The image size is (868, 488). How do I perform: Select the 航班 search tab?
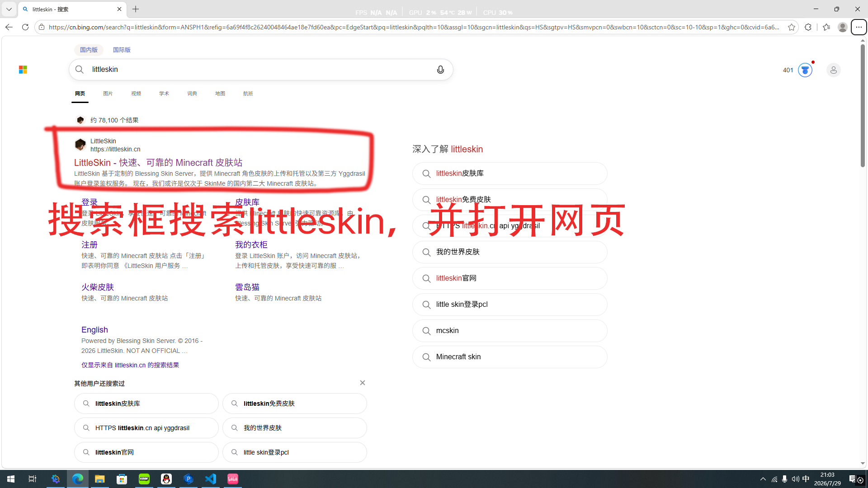pyautogui.click(x=248, y=94)
